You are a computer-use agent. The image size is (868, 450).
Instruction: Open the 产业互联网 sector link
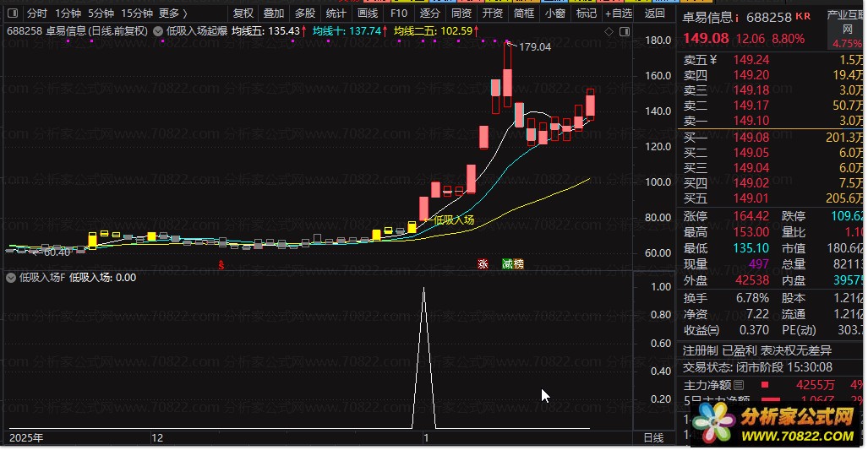[846, 22]
